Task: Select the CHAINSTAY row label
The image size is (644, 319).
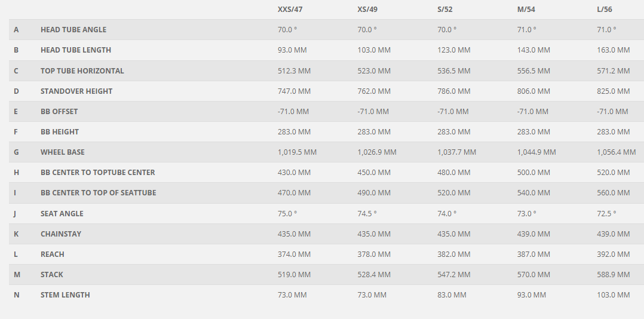Action: point(61,234)
